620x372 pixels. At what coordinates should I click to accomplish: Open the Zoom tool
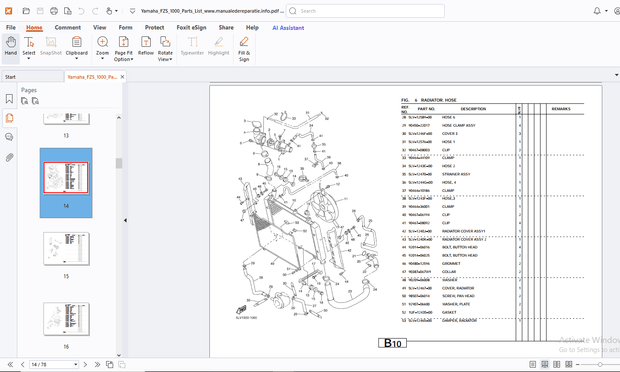[102, 47]
